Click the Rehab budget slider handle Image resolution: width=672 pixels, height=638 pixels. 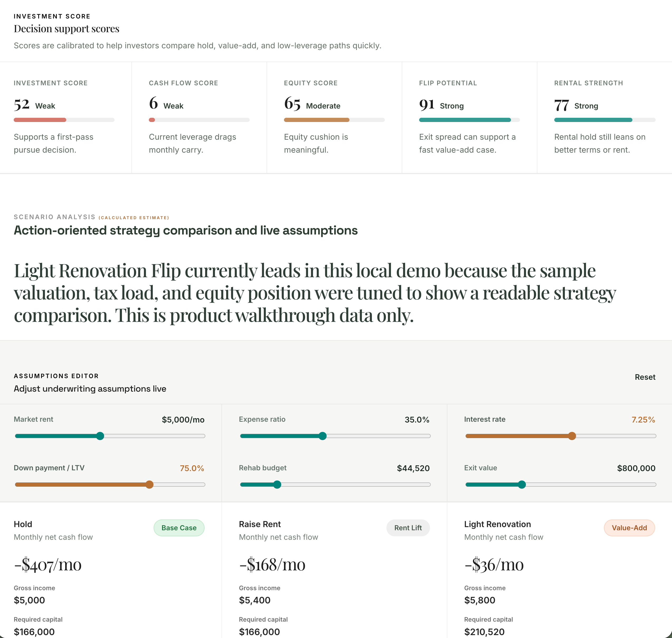click(277, 485)
